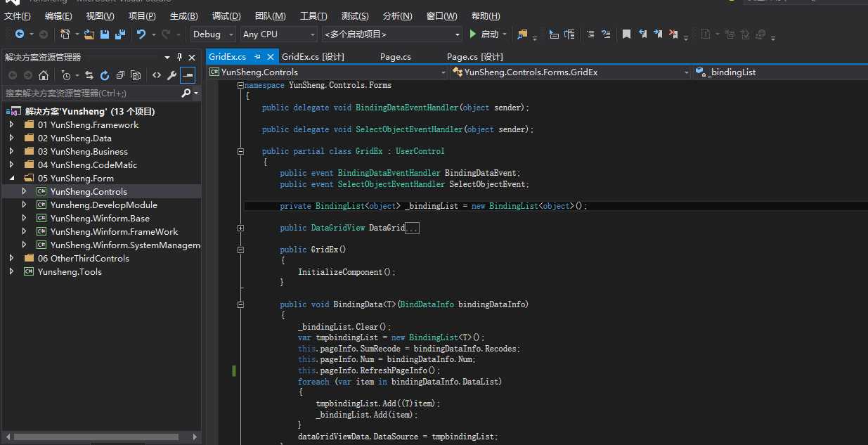Click the increase indent toolbar icon

click(x=569, y=34)
